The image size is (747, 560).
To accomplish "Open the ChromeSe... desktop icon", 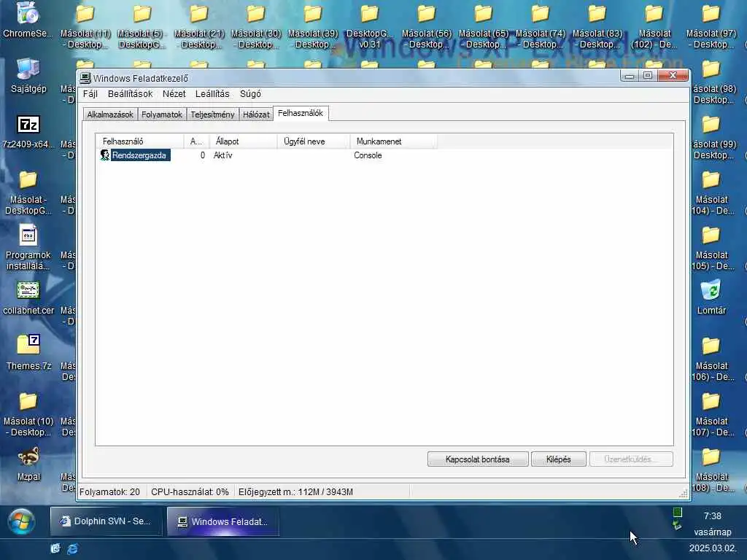I will point(28,20).
